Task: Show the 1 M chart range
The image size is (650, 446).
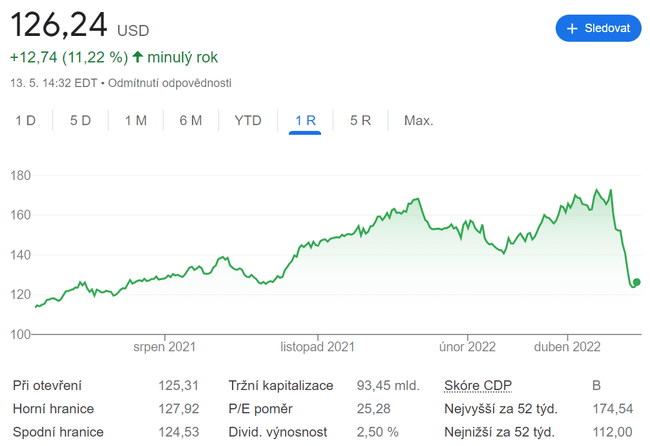Action: click(x=135, y=121)
